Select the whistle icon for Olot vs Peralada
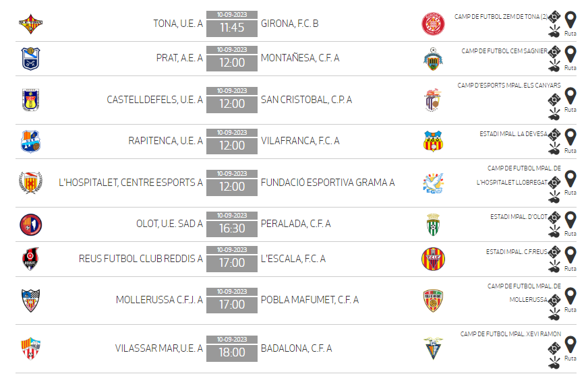588x376 pixels. 554,231
